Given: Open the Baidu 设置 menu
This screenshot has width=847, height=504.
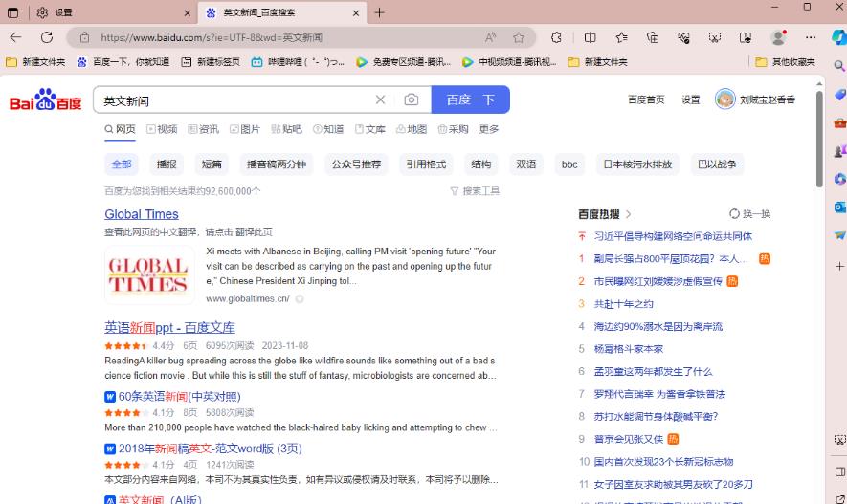Looking at the screenshot, I should point(690,99).
